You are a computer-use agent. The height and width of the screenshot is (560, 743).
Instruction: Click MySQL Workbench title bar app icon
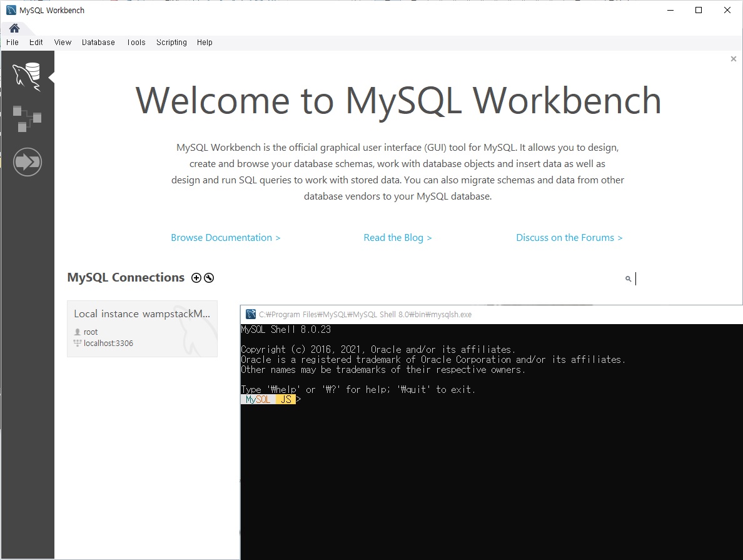(11, 10)
